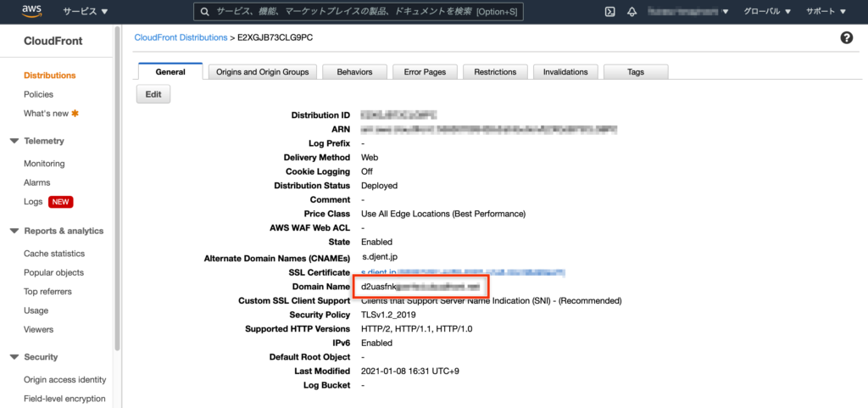
Task: Click the Cookie Logging value Off
Action: coord(367,171)
